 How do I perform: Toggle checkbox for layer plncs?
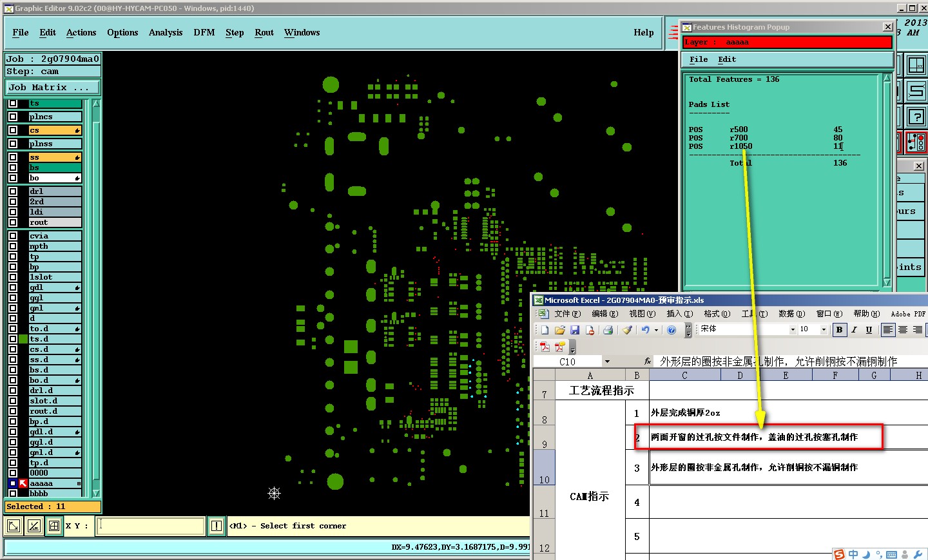point(13,117)
